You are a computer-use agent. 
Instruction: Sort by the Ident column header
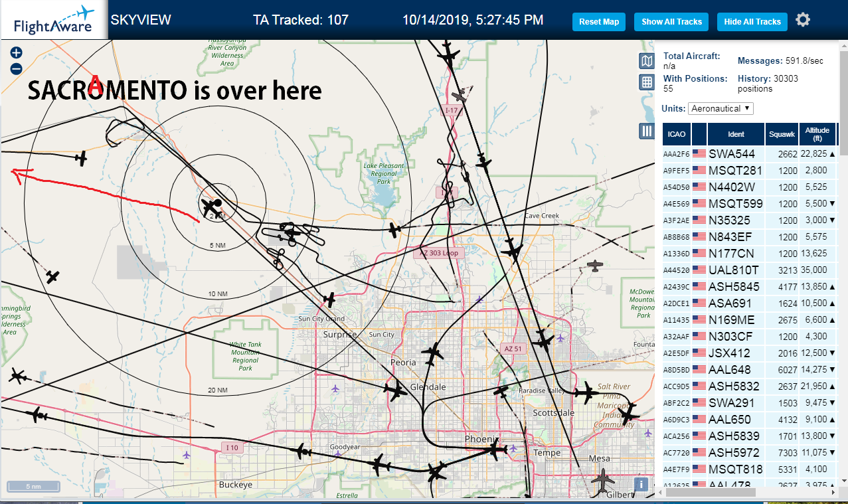736,134
